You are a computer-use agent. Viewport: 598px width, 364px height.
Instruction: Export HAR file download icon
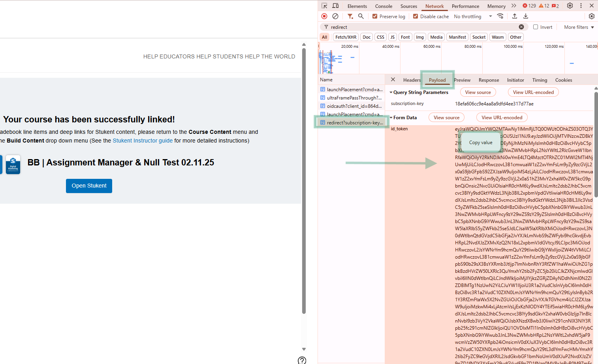pyautogui.click(x=526, y=16)
